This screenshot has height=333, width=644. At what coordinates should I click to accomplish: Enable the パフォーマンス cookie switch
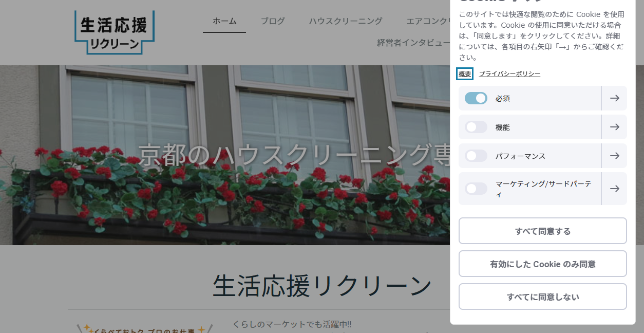[476, 156]
